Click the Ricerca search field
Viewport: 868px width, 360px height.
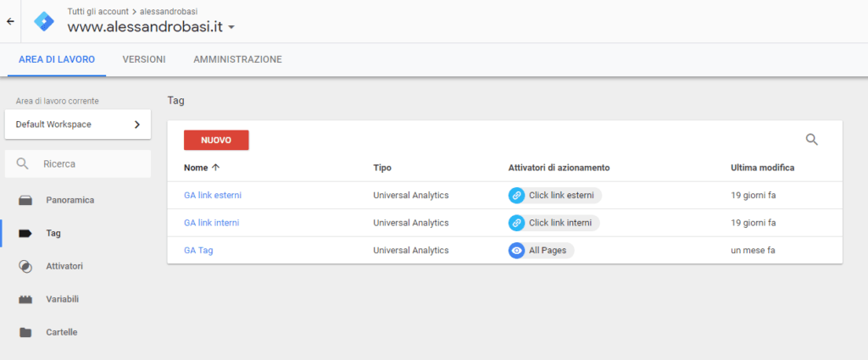[77, 163]
